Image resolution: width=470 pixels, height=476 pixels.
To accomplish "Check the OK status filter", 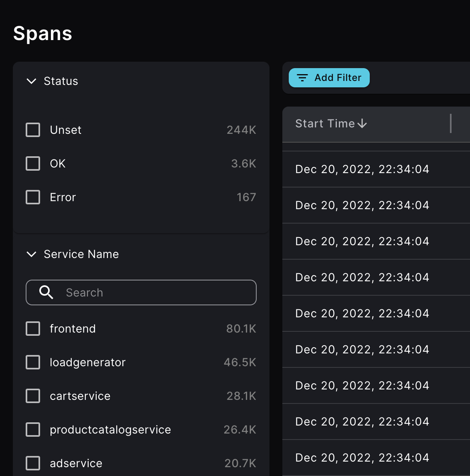I will tap(33, 163).
